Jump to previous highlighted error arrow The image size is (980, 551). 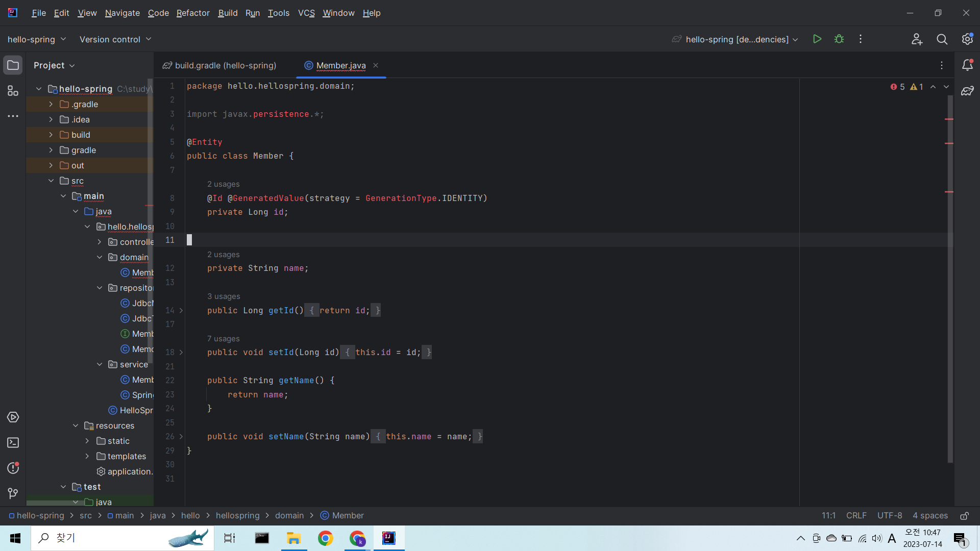[933, 87]
